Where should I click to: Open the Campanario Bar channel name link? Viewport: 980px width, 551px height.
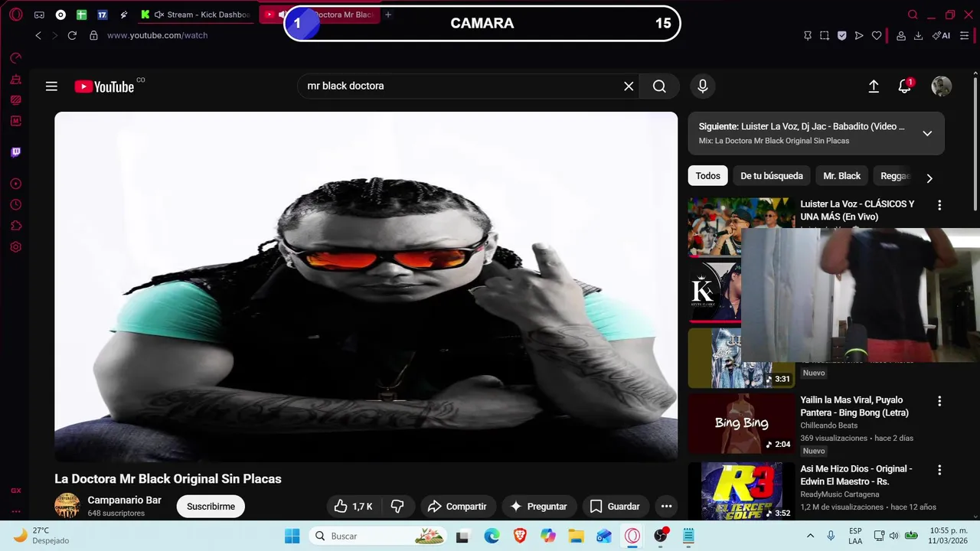coord(124,500)
